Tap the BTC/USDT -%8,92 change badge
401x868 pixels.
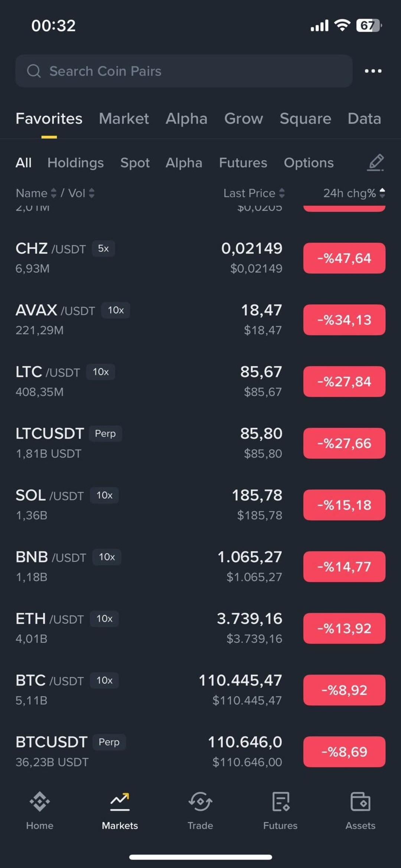(344, 690)
